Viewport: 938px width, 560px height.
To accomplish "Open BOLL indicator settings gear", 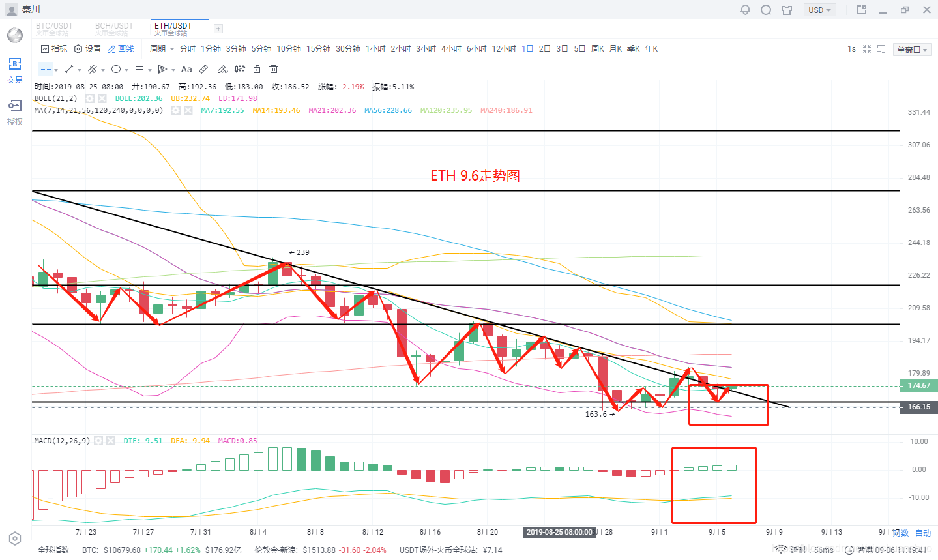I will pyautogui.click(x=90, y=98).
